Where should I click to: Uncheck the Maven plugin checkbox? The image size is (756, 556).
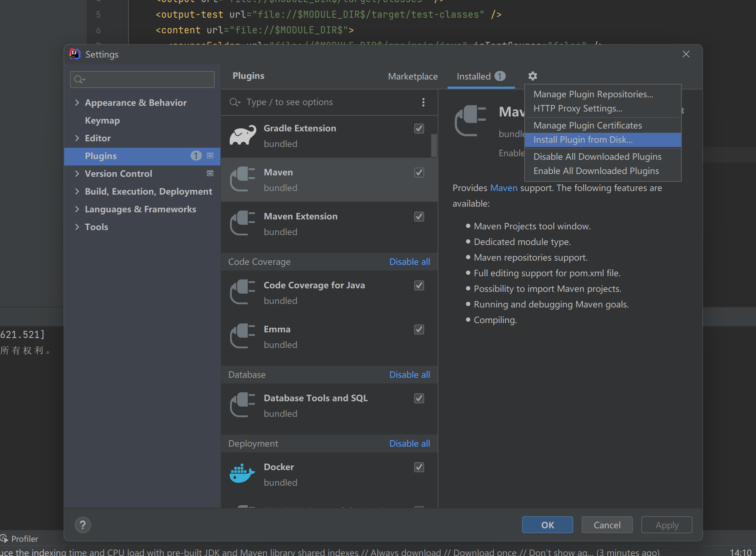pos(419,173)
